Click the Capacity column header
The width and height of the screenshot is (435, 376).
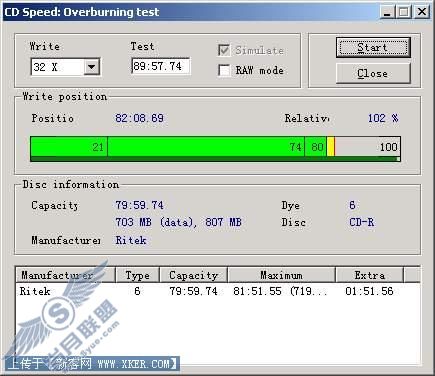194,275
